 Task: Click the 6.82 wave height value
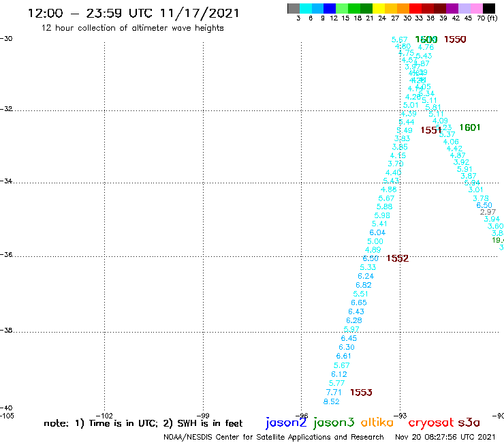coord(364,285)
